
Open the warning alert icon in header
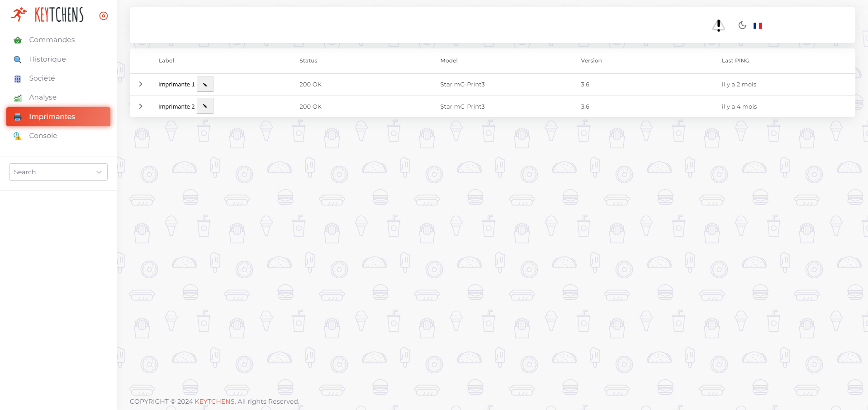(x=718, y=26)
